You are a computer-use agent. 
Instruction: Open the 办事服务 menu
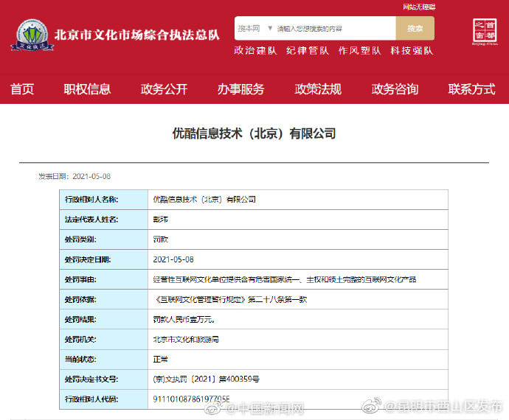pos(241,89)
